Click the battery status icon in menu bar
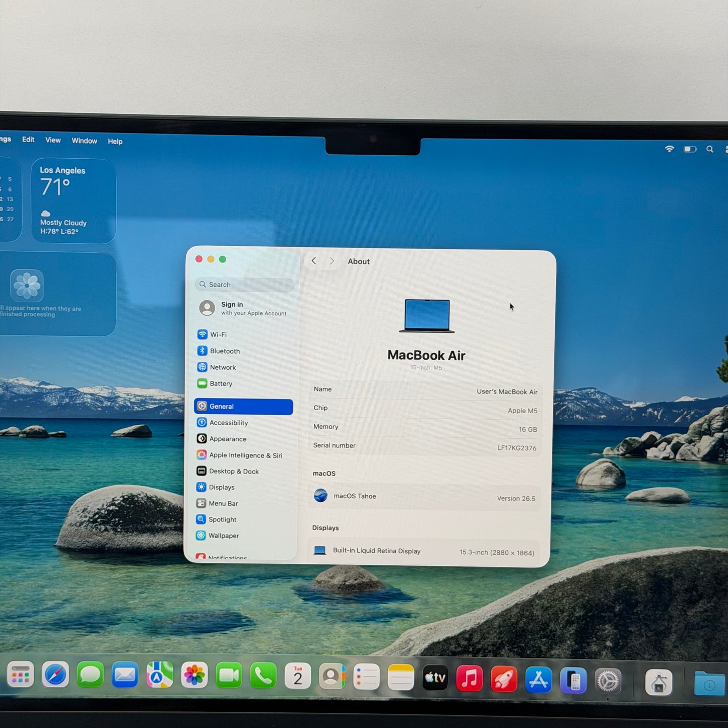This screenshot has height=728, width=728. pyautogui.click(x=690, y=149)
